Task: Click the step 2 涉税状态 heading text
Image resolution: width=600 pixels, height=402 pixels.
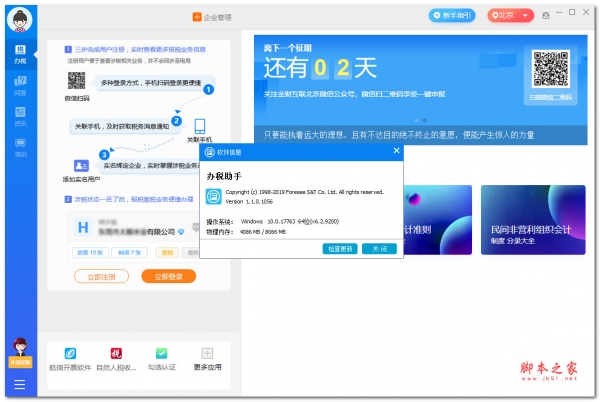Action: pos(134,199)
